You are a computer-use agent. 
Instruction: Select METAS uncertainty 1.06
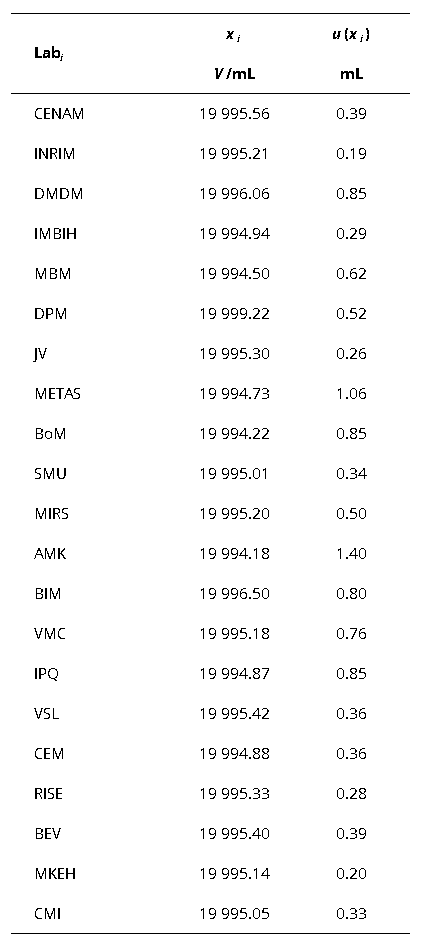point(351,394)
